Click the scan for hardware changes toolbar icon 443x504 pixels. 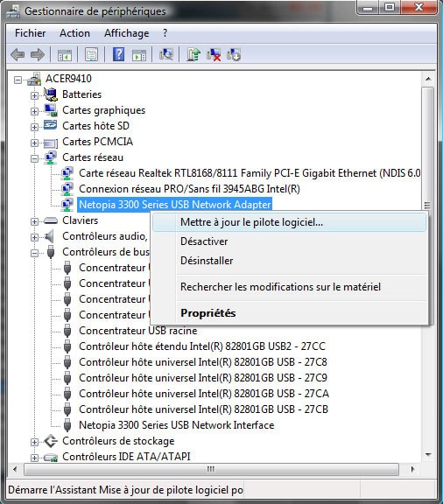pyautogui.click(x=166, y=54)
